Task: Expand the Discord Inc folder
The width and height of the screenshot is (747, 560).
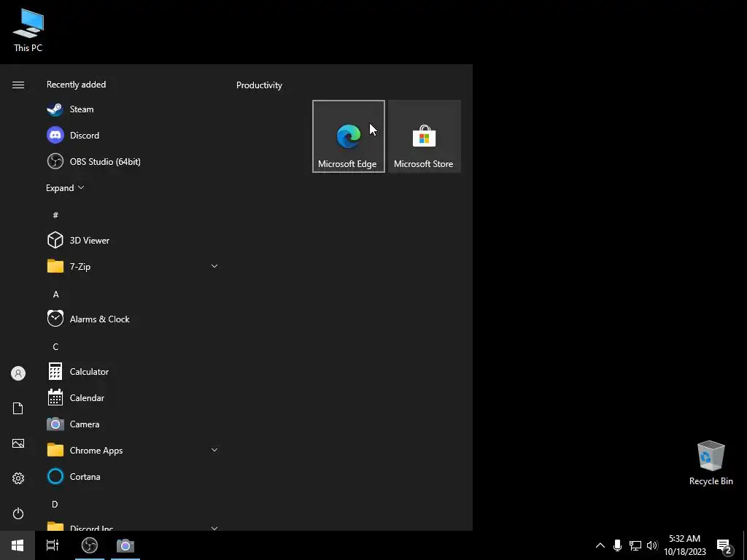Action: click(x=133, y=526)
